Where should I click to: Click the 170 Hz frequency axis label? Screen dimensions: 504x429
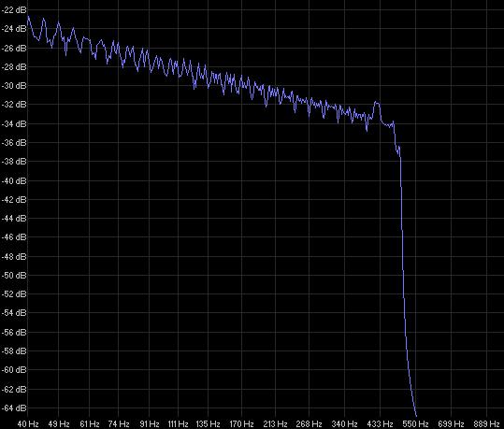pos(241,423)
